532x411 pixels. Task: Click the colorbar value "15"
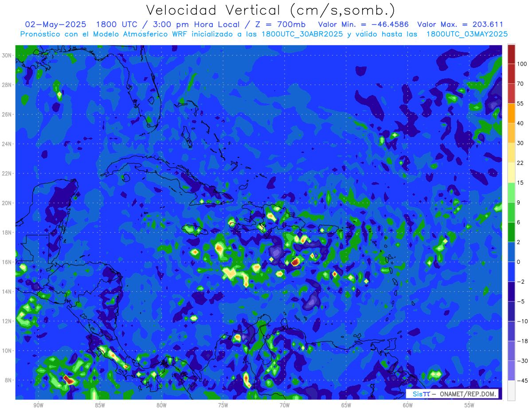(x=520, y=183)
